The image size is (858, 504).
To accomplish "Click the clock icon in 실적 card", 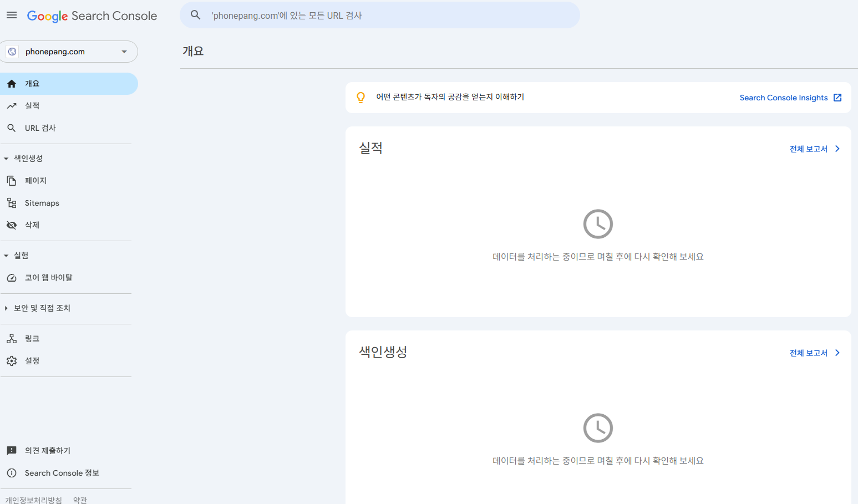I will click(598, 224).
